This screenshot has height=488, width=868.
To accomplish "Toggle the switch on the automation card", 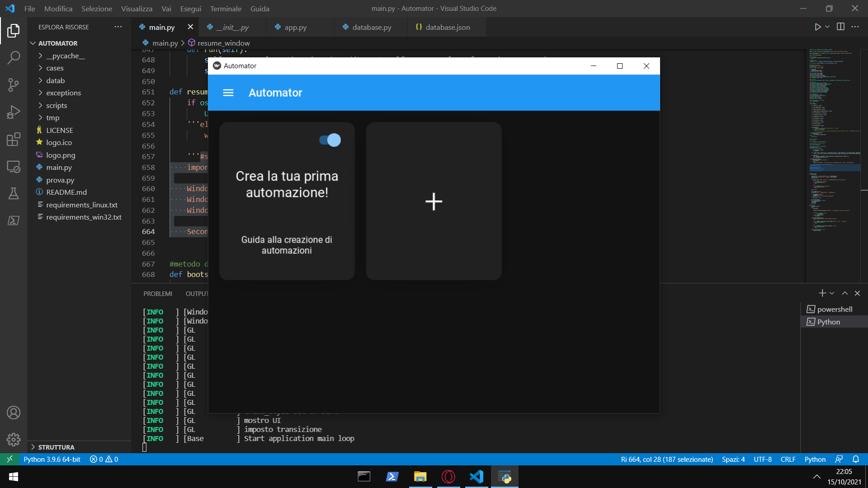I will pyautogui.click(x=330, y=140).
